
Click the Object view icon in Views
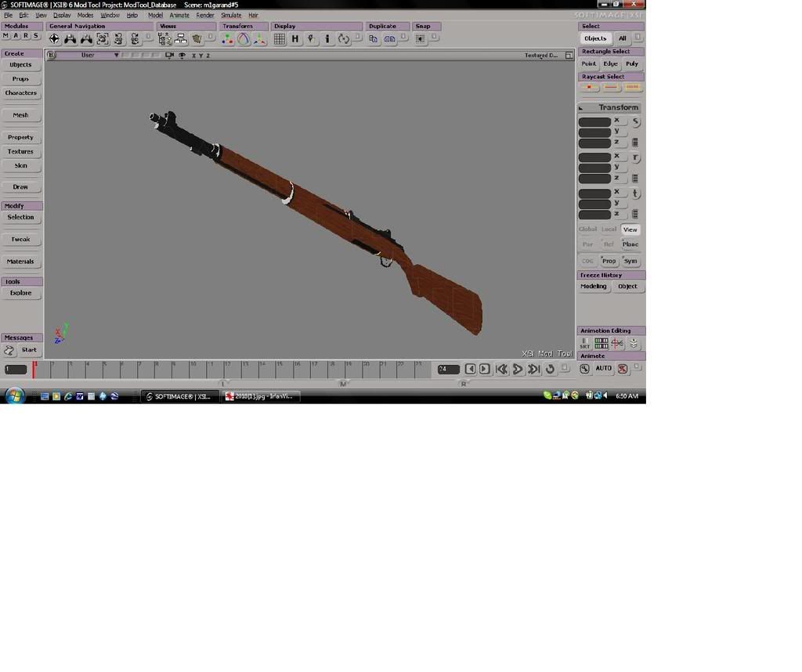[x=197, y=39]
